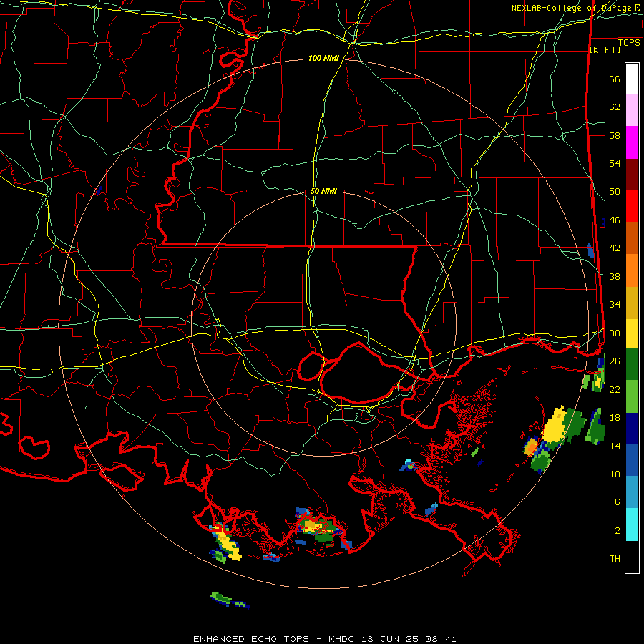Click the '62' legend value

(615, 107)
